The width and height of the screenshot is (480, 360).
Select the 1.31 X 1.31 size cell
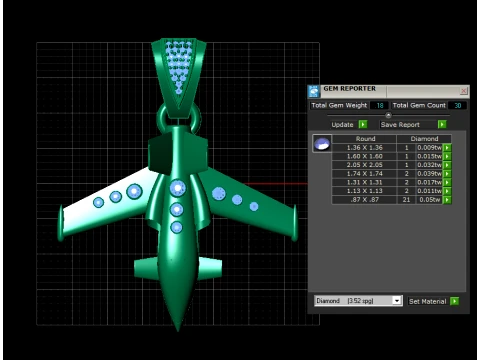tap(365, 182)
